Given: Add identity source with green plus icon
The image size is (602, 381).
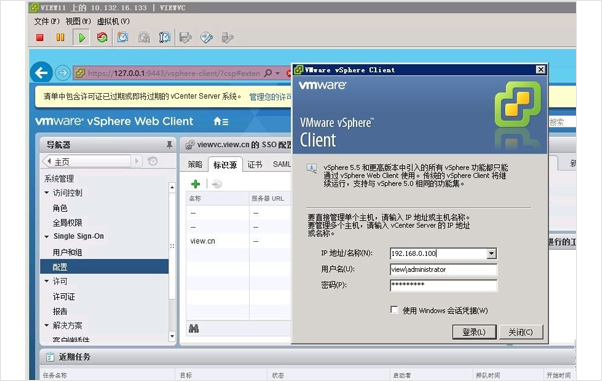Looking at the screenshot, I should point(195,184).
